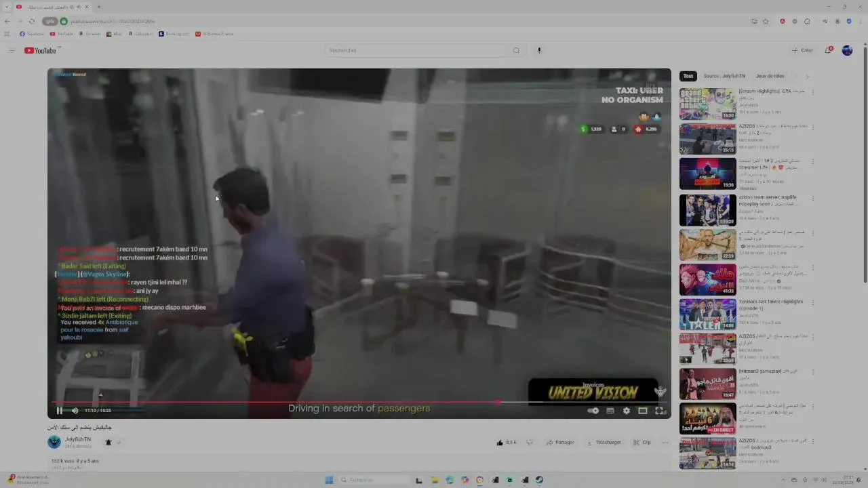Open the extensions puzzle icon
The width and height of the screenshot is (868, 488).
[807, 22]
